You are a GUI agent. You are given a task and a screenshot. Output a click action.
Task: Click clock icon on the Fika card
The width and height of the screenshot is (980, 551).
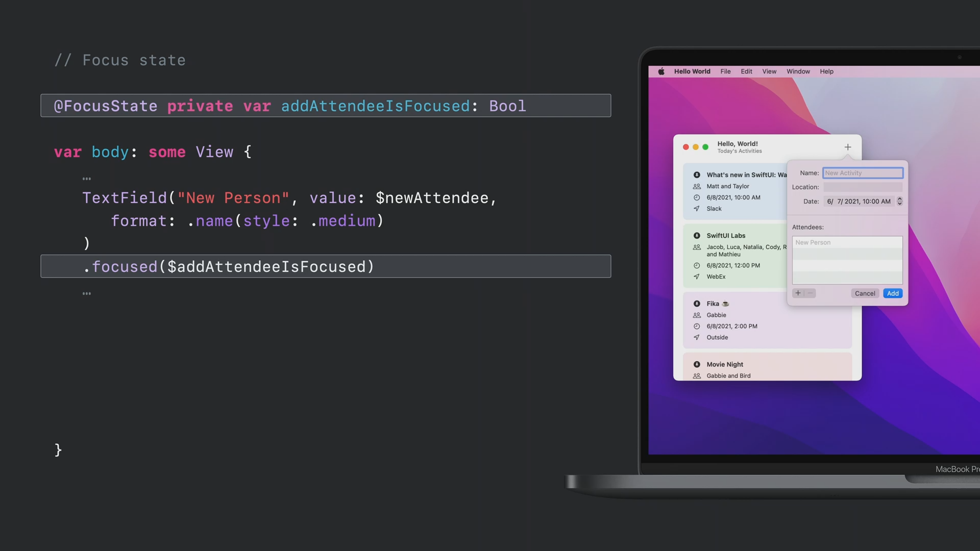click(x=697, y=327)
